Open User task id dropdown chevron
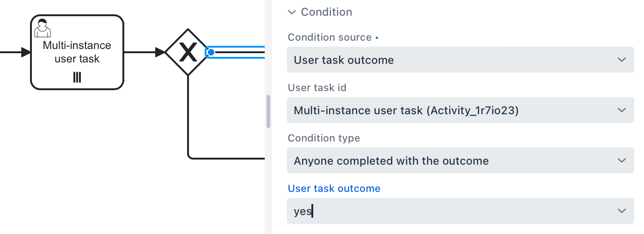Image resolution: width=644 pixels, height=234 pixels. pyautogui.click(x=622, y=111)
